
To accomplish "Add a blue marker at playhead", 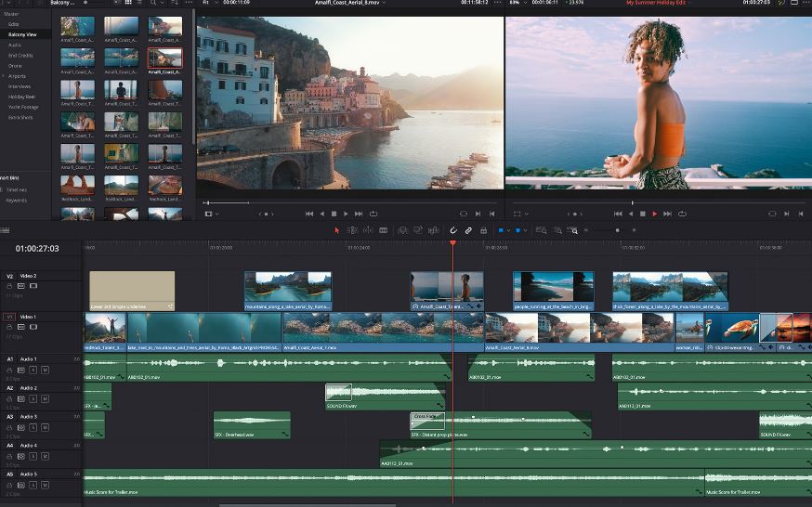I will (517, 230).
